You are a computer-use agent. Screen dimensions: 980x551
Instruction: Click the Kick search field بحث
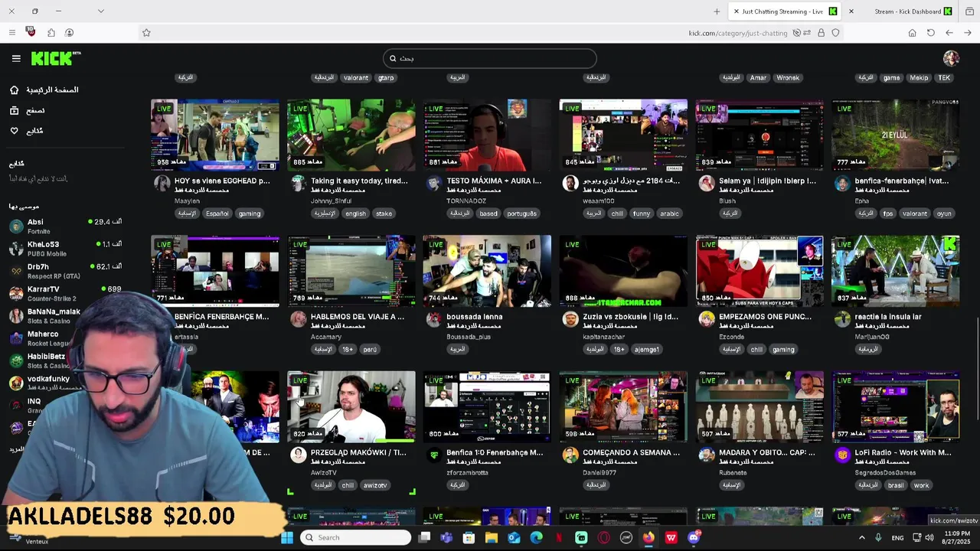(490, 58)
